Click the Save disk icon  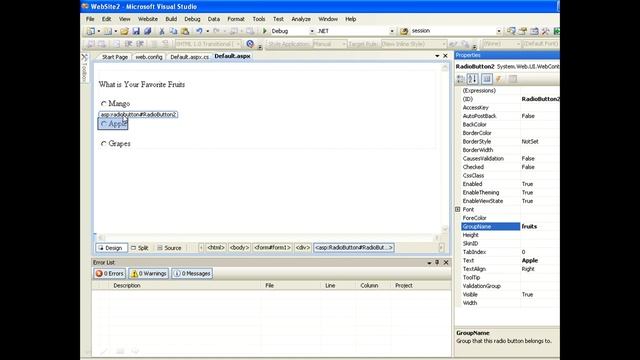point(136,31)
